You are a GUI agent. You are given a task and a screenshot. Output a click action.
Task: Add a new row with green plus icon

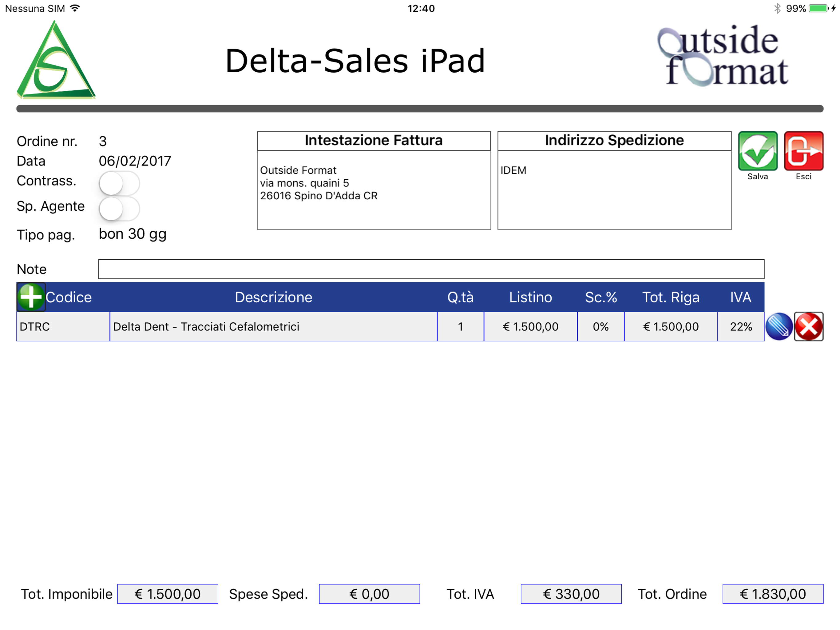coord(31,297)
